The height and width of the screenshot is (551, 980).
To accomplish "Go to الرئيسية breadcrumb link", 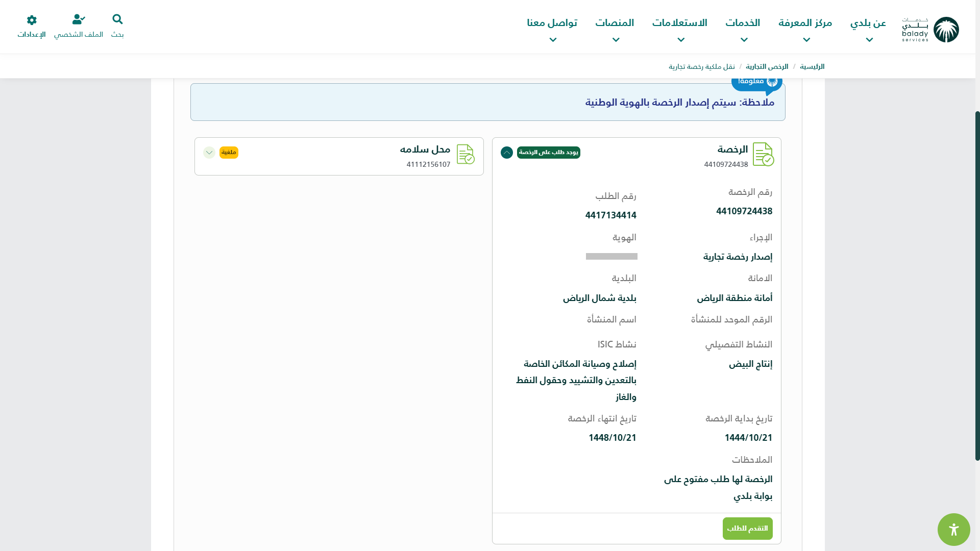I will coord(812,67).
